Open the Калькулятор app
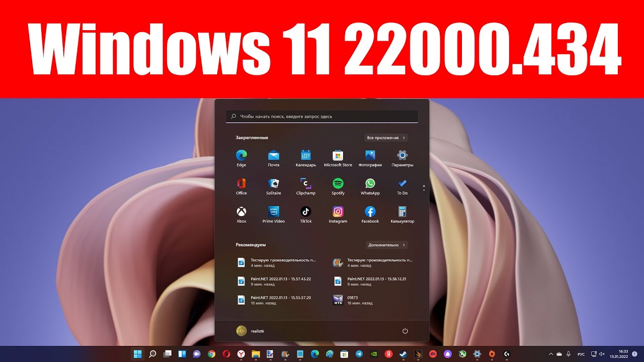Screen dimensions: 644x362 click(x=403, y=214)
